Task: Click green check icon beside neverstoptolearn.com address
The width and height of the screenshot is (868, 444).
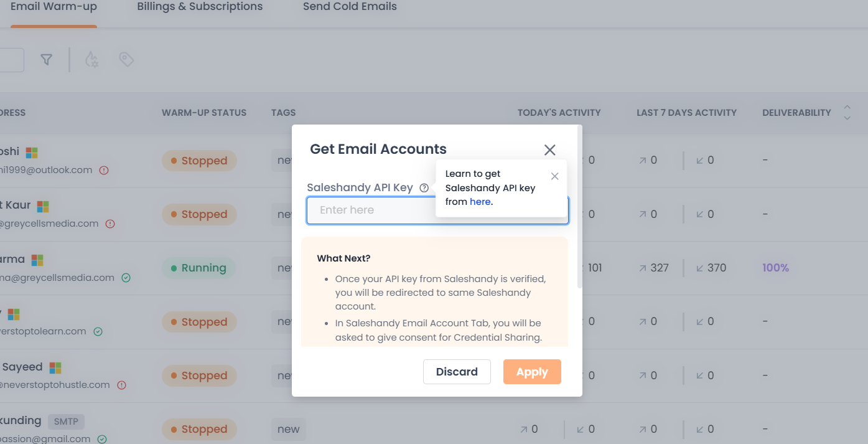Action: [98, 331]
